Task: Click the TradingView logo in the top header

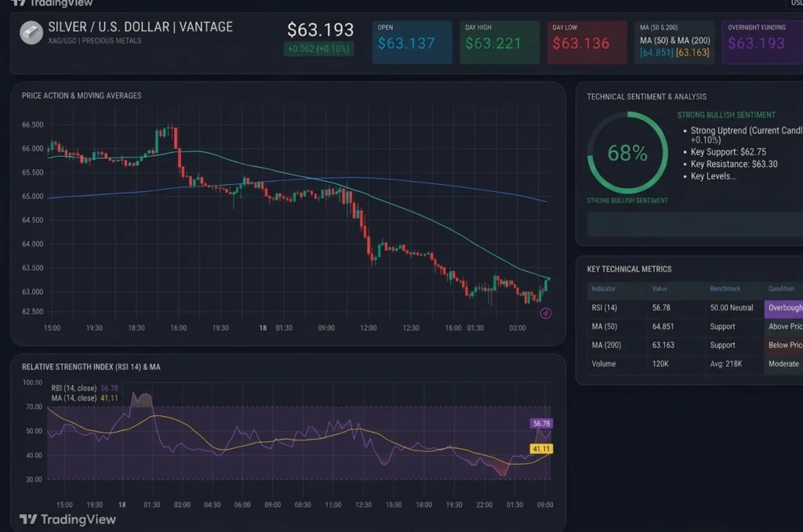Action: [x=52, y=3]
